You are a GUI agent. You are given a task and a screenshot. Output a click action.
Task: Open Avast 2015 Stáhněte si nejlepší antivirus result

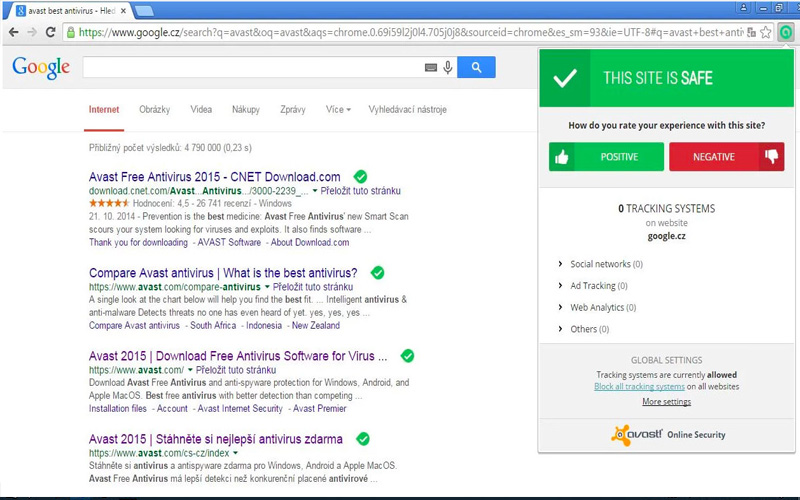coord(216,439)
